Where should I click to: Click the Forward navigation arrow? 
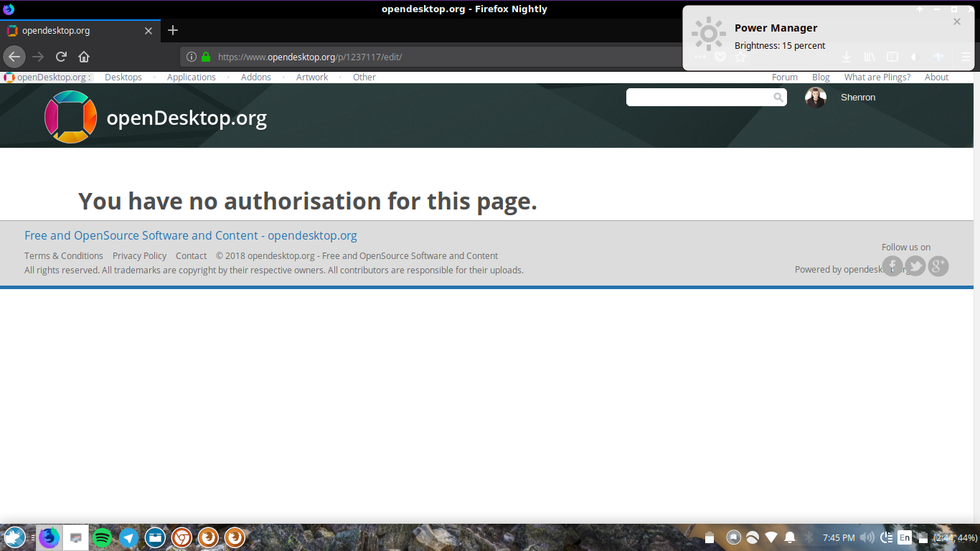38,57
